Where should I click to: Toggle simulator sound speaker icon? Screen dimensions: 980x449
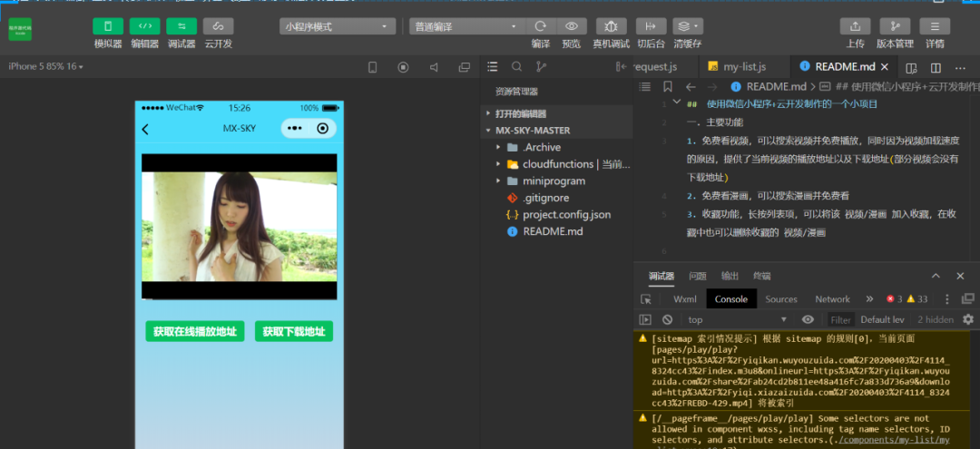tap(434, 67)
